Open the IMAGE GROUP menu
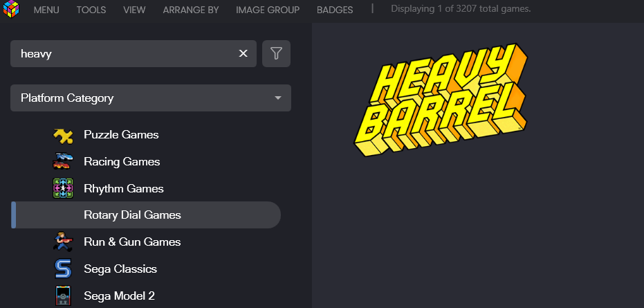Image resolution: width=644 pixels, height=308 pixels. 268,10
